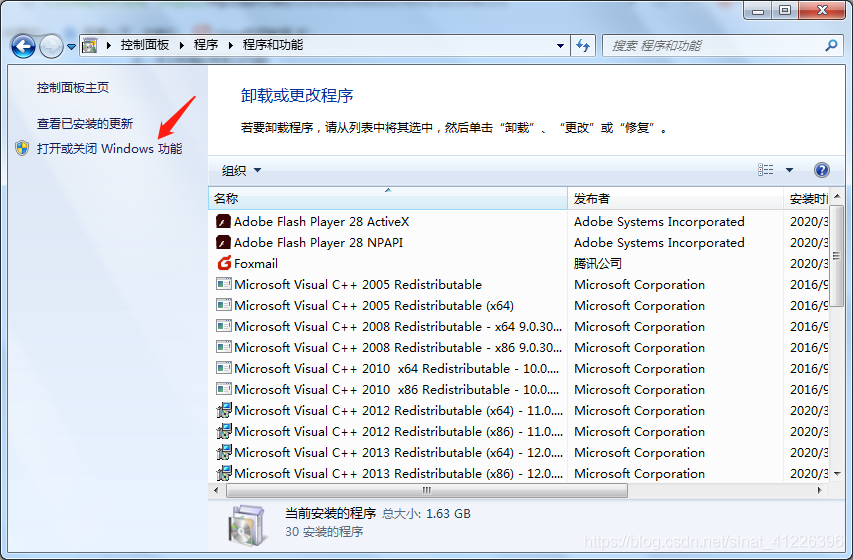Select Microsoft Visual C++ 2010 x64 Redistributable name
Screen dimensions: 853x560
click(x=397, y=369)
